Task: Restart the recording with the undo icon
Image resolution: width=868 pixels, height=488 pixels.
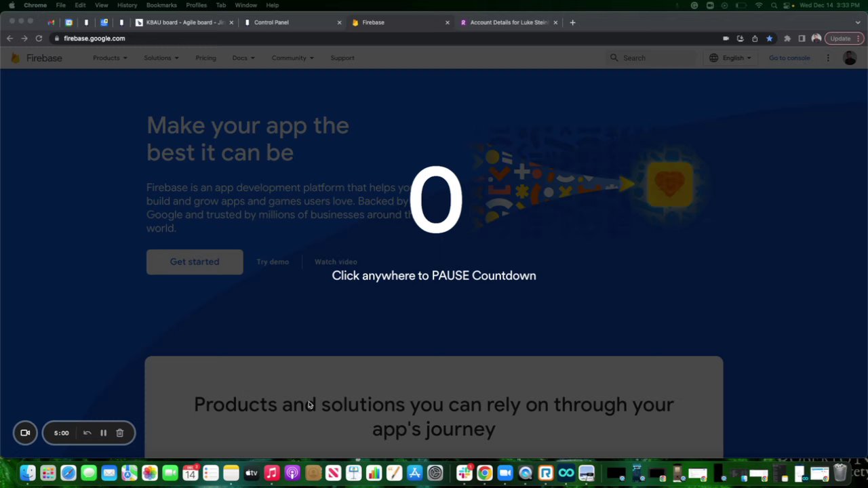Action: pos(87,433)
